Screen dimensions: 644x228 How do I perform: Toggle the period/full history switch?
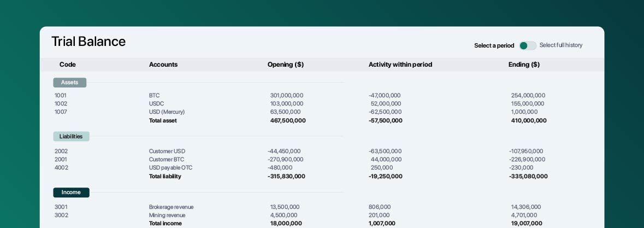click(527, 45)
